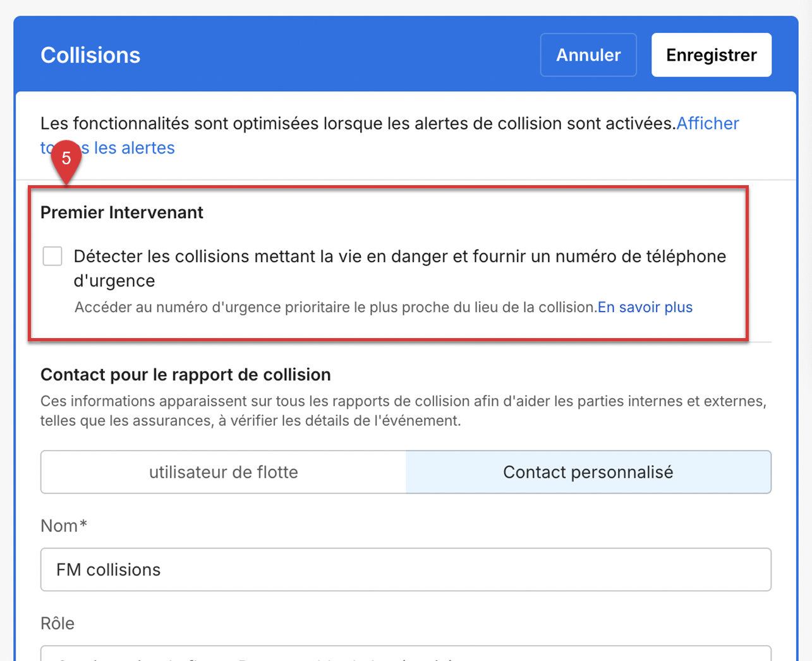This screenshot has width=812, height=661.
Task: Click helper text "Accéder au numéro d'urgence prioritaire"
Action: [x=335, y=308]
